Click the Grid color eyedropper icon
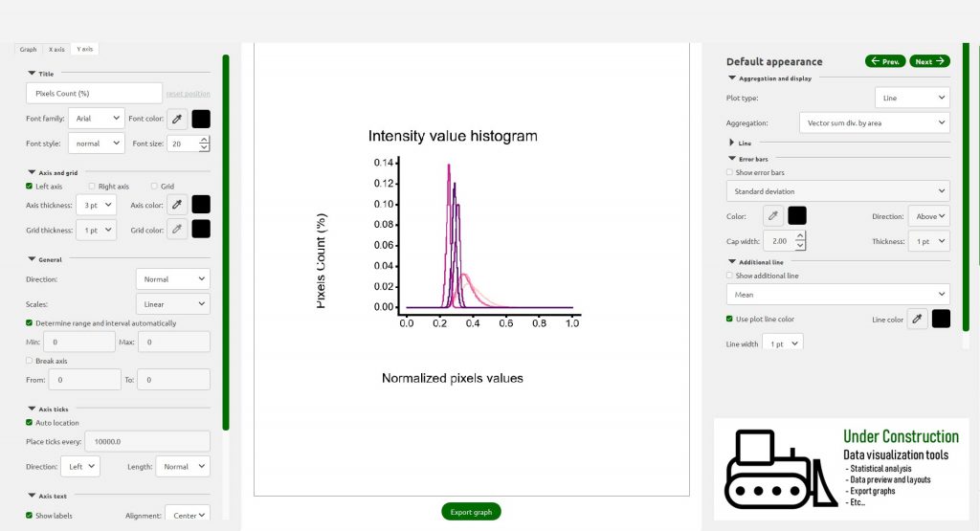This screenshot has height=531, width=980. (x=177, y=229)
